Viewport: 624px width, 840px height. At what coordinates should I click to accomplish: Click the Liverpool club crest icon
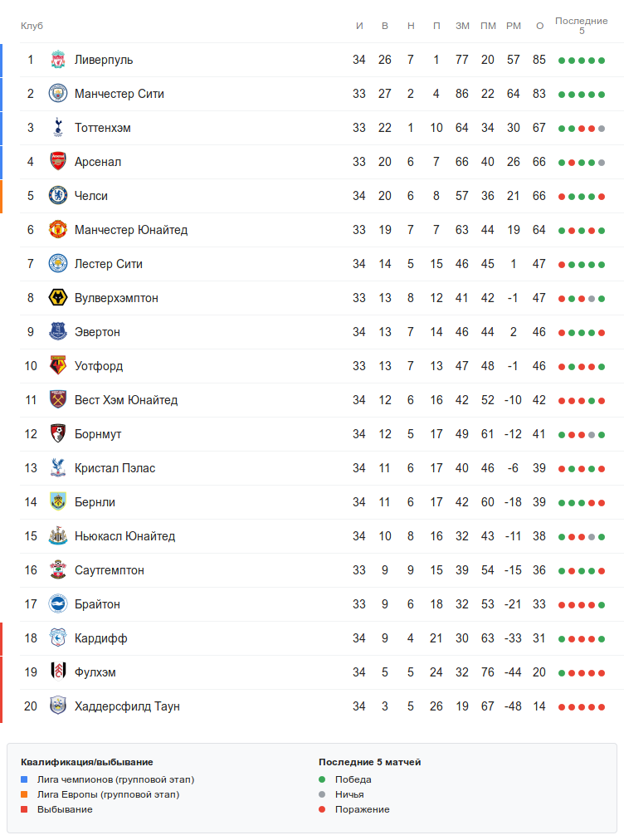(57, 60)
